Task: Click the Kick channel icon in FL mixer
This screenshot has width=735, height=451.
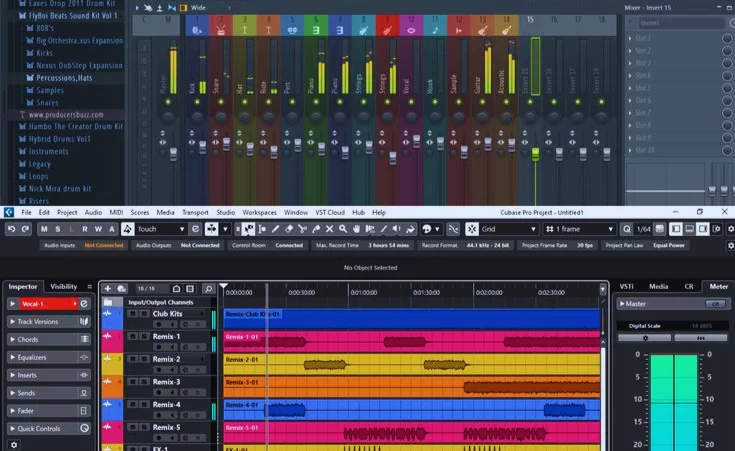Action: click(x=197, y=30)
